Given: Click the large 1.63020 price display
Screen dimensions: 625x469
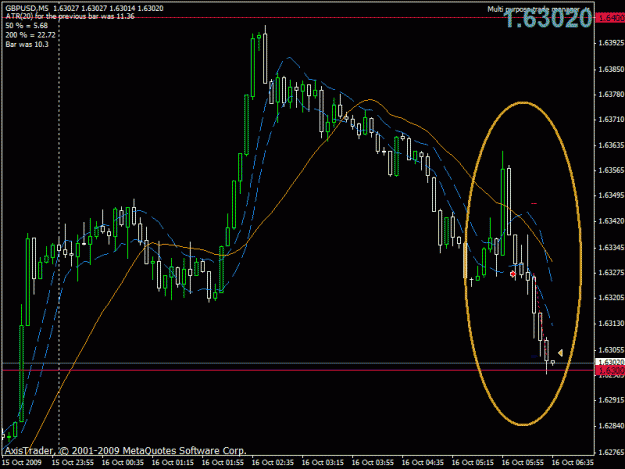Looking at the screenshot, I should point(549,18).
